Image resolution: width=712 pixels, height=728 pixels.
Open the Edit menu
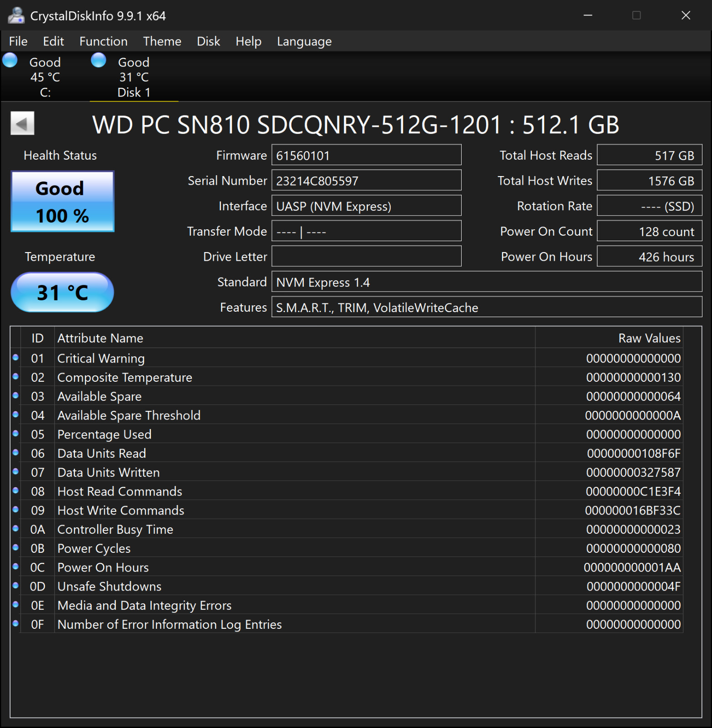point(53,41)
